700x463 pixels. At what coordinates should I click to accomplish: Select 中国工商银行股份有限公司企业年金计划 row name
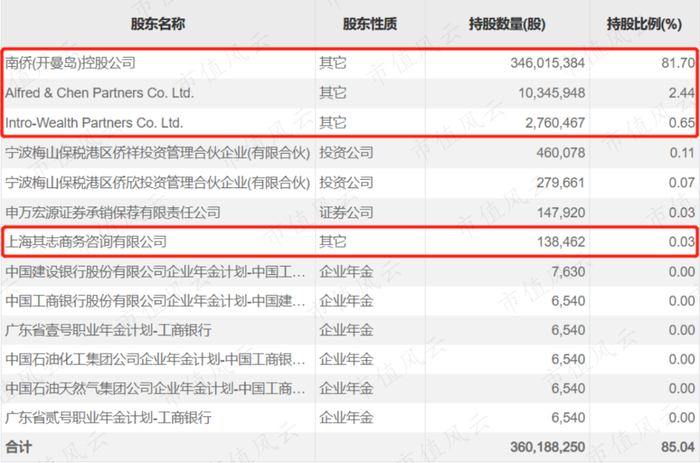click(155, 301)
